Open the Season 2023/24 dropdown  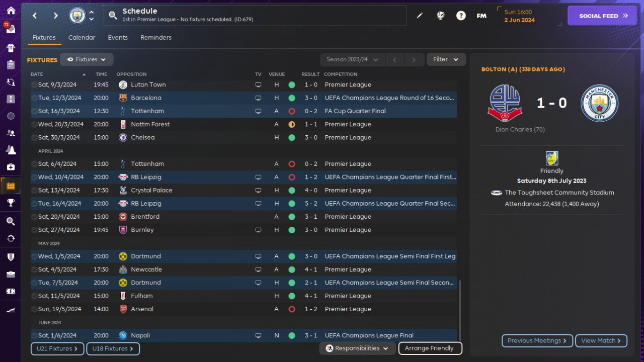coord(352,59)
